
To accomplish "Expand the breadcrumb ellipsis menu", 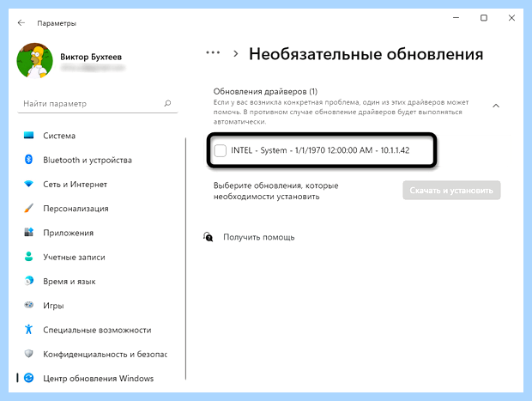I will click(213, 53).
